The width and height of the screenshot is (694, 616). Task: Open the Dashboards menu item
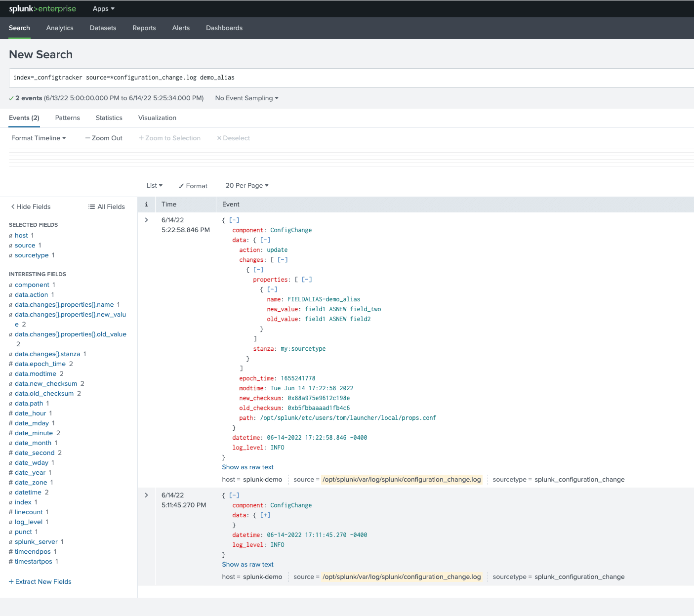click(x=224, y=28)
